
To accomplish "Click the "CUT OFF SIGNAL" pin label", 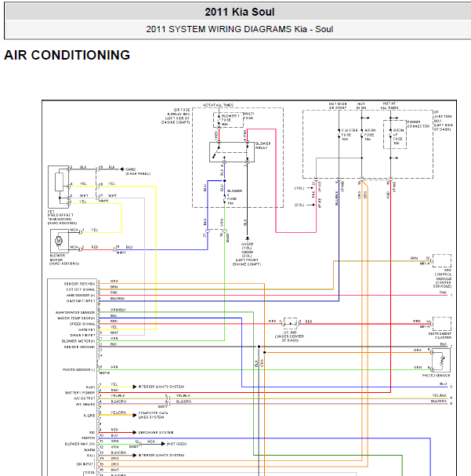I will click(x=81, y=289).
